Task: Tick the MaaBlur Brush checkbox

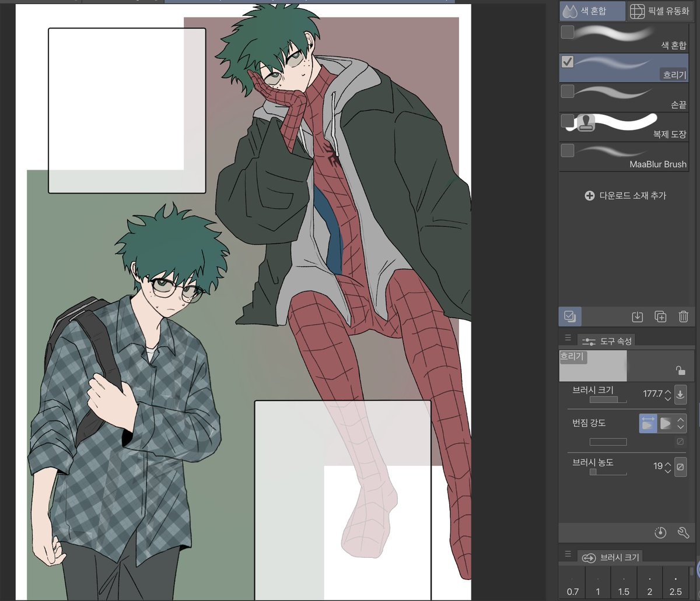Action: (x=567, y=150)
